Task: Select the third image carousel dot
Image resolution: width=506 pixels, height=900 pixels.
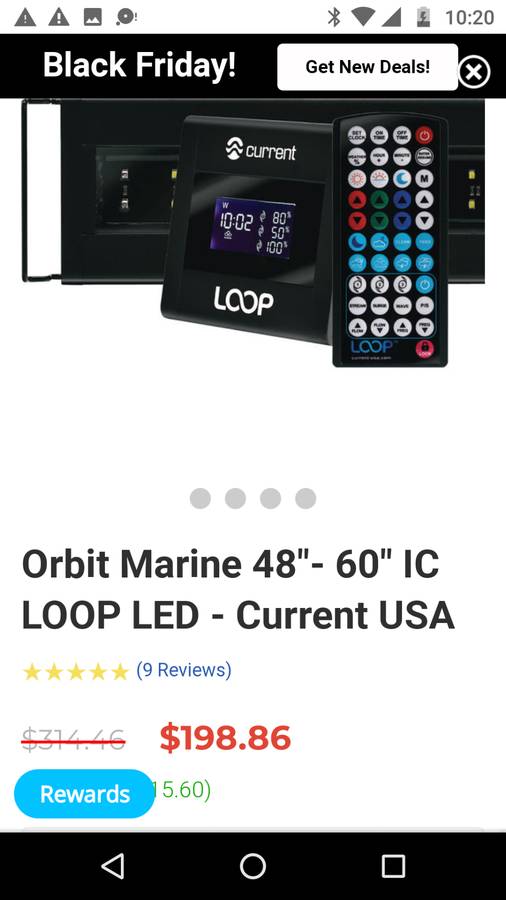Action: [270, 498]
